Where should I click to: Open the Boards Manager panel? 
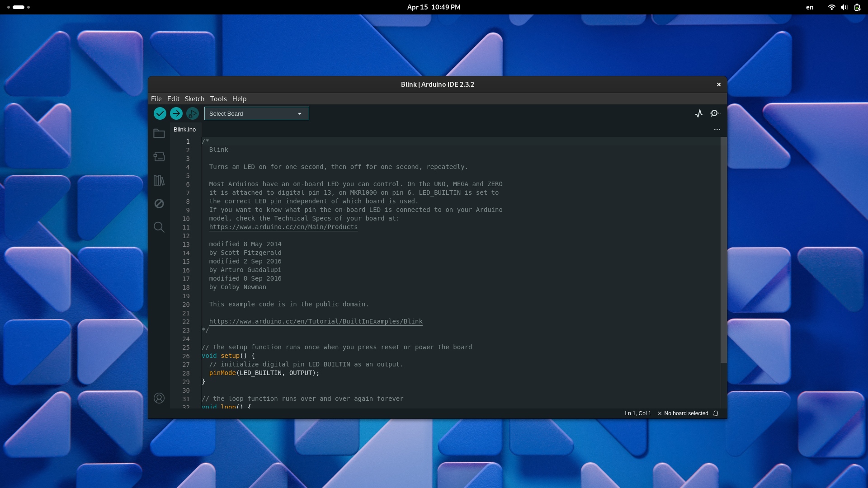tap(159, 157)
